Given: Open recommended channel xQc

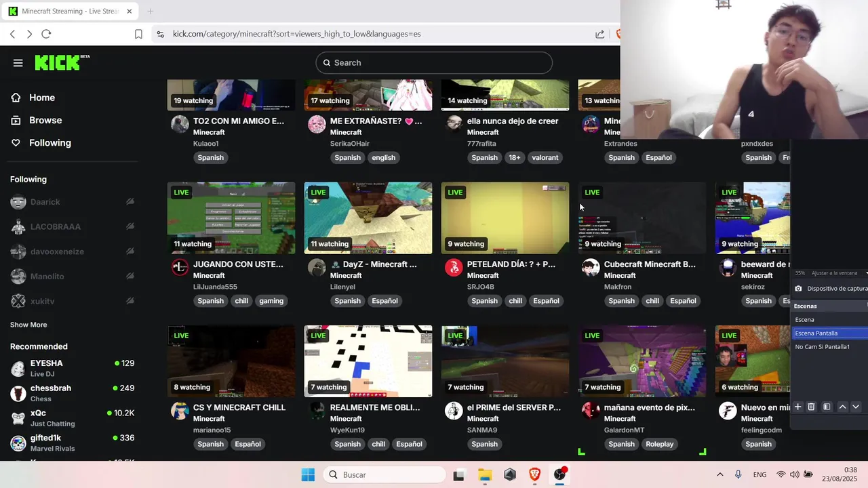Looking at the screenshot, I should click(73, 418).
